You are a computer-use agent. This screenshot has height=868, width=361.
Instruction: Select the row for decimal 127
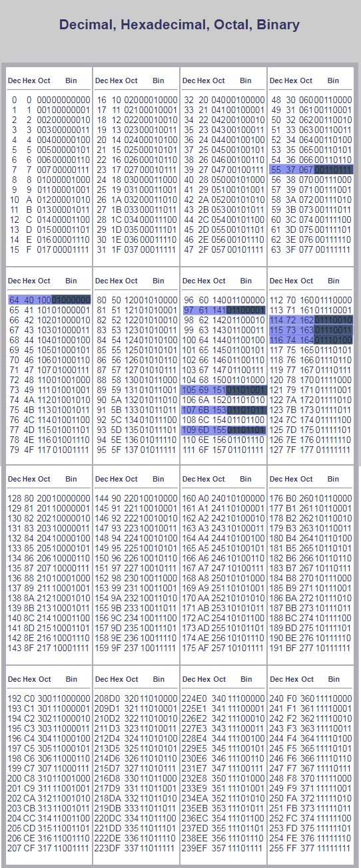(x=310, y=450)
